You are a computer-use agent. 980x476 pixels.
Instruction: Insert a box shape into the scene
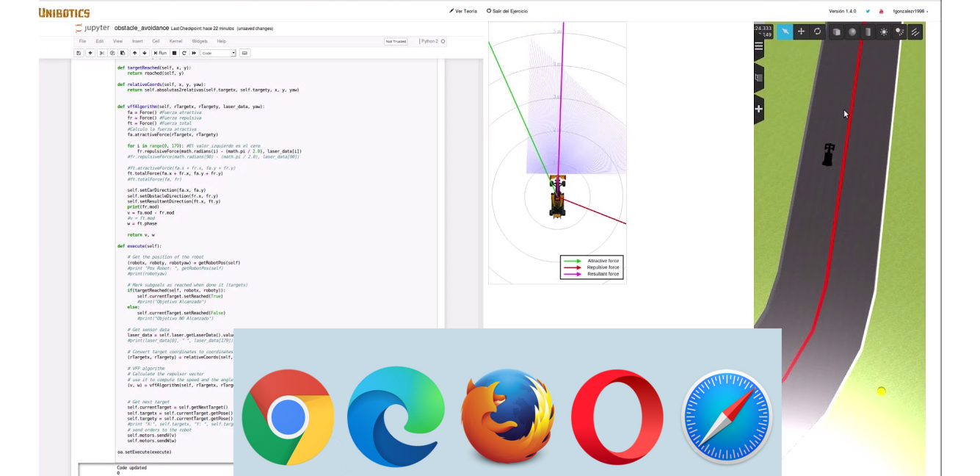(x=836, y=32)
